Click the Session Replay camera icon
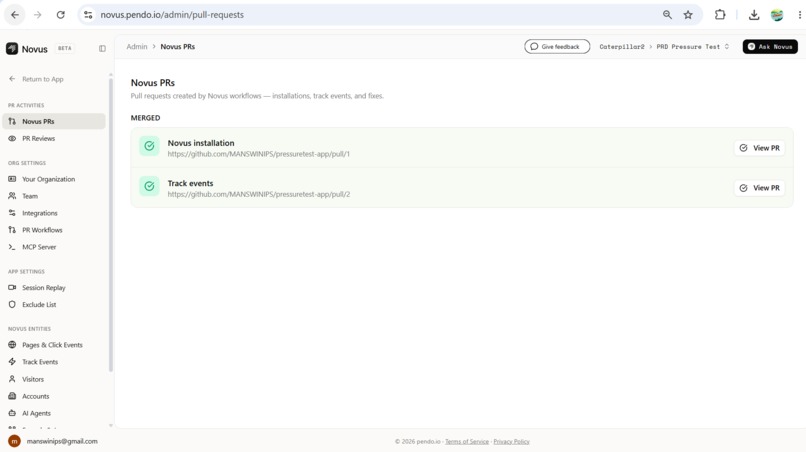This screenshot has width=806, height=452. 12,287
